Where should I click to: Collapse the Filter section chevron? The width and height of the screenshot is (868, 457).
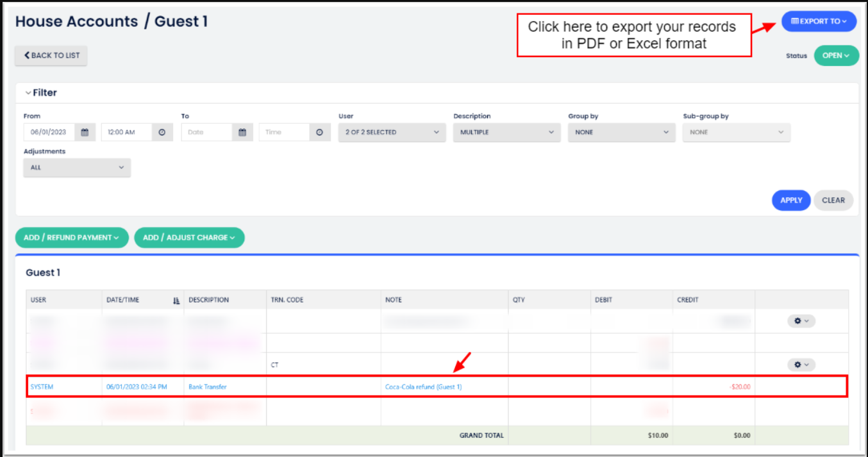click(28, 93)
